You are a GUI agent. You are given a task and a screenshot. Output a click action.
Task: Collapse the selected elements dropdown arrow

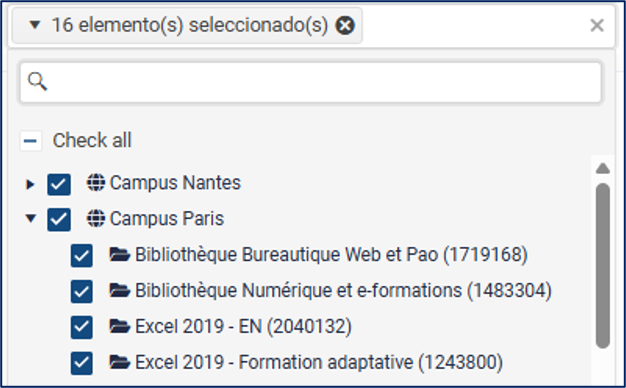tap(35, 26)
